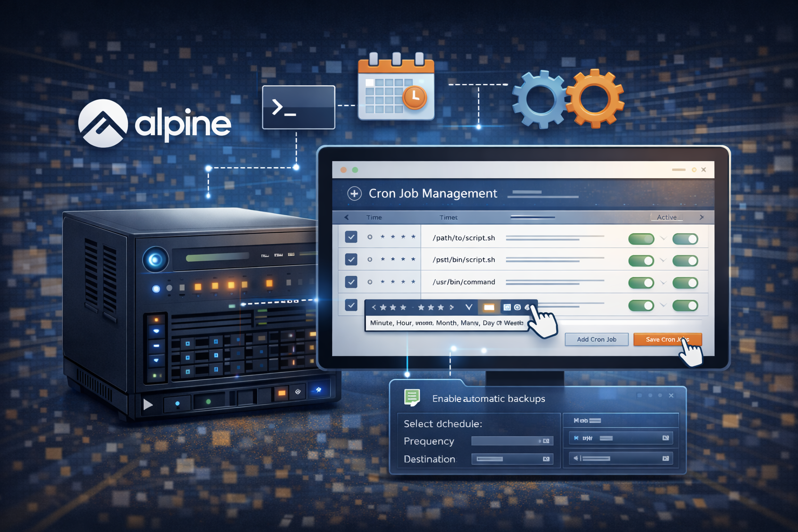Click the orange swatch in schedule toolbar
Viewport: 798px width, 532px height.
coord(489,308)
